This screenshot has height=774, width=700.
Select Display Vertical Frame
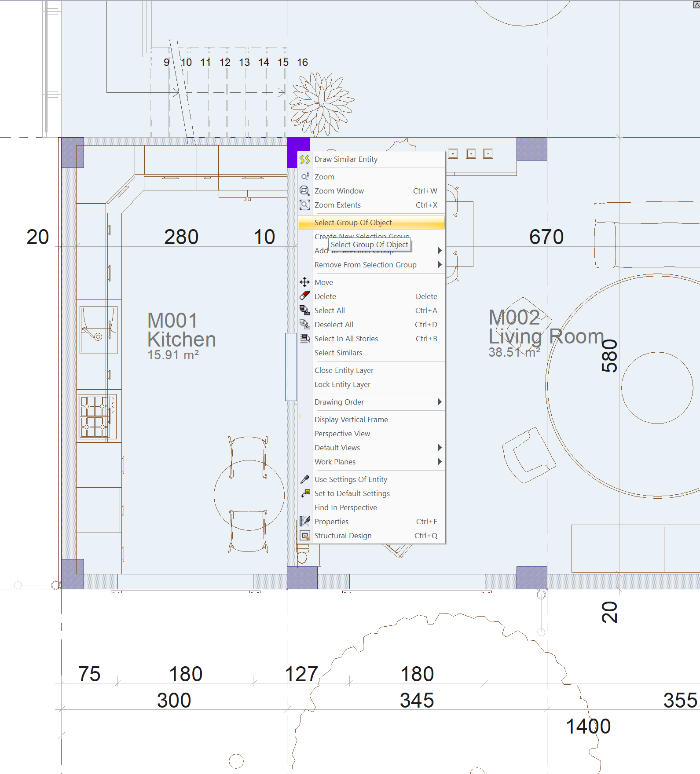point(371,420)
